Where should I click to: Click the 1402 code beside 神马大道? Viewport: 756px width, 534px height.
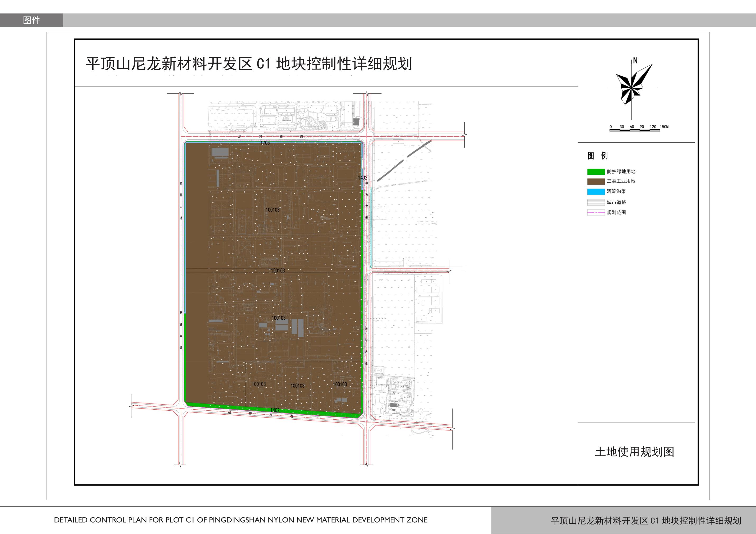(x=362, y=178)
